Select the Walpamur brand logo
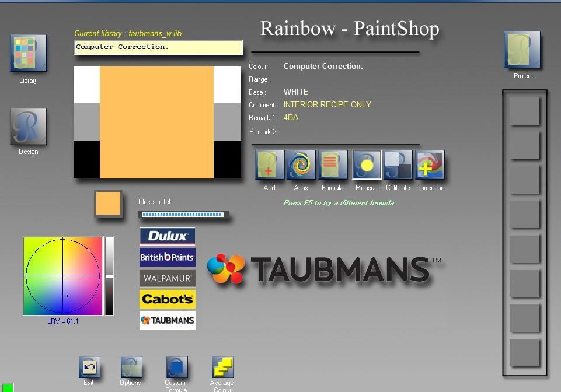The width and height of the screenshot is (561, 392). tap(168, 278)
